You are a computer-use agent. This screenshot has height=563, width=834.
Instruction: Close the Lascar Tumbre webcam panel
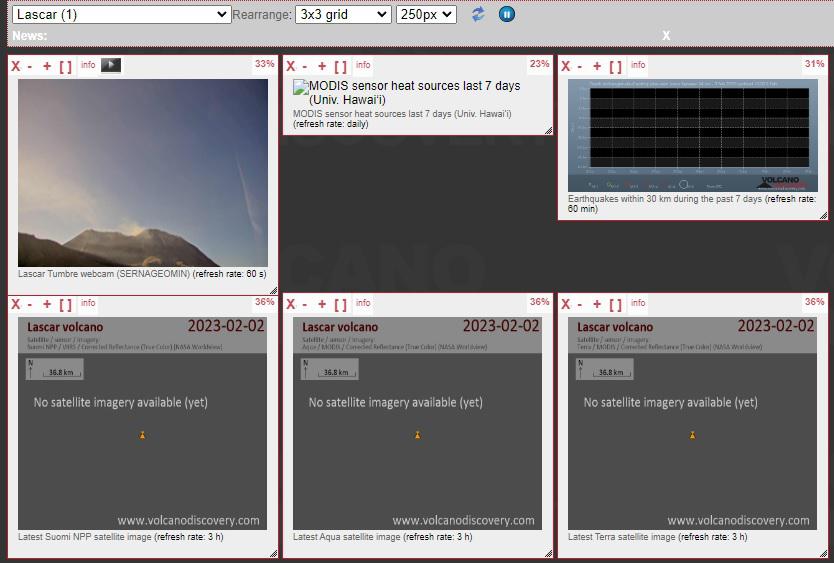[x=15, y=66]
